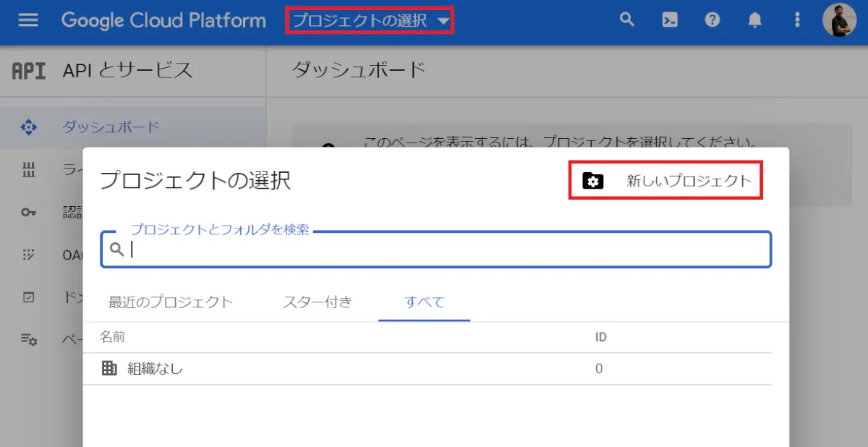Click the ダッシュボード page title
The height and width of the screenshot is (447, 868).
[359, 70]
